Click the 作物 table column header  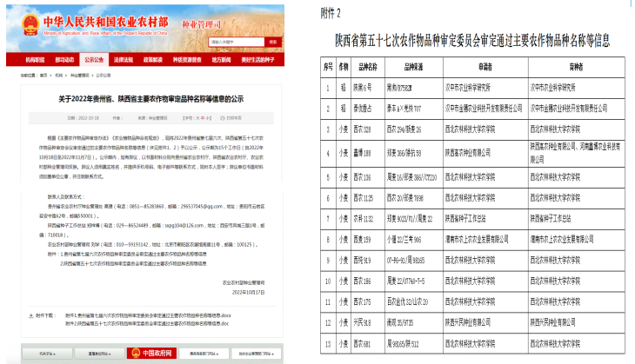point(344,67)
